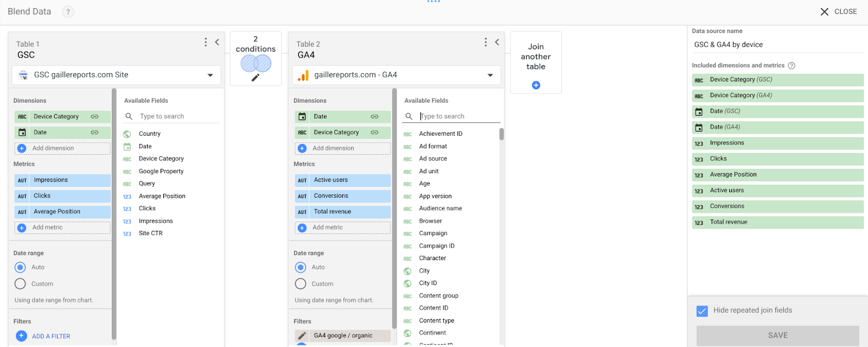This screenshot has width=868, height=347.
Task: Select Google Property available field
Action: 161,171
